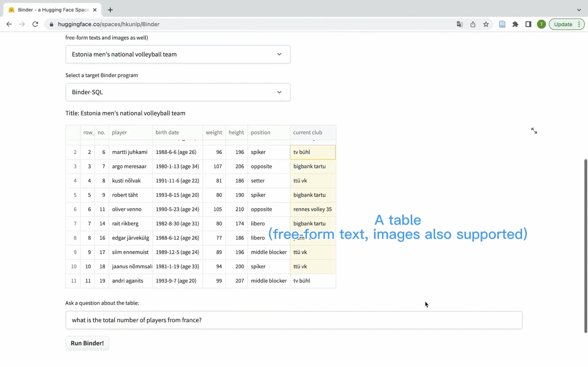View site security via the lock icon
Viewport: 588px width, 367px height.
51,24
